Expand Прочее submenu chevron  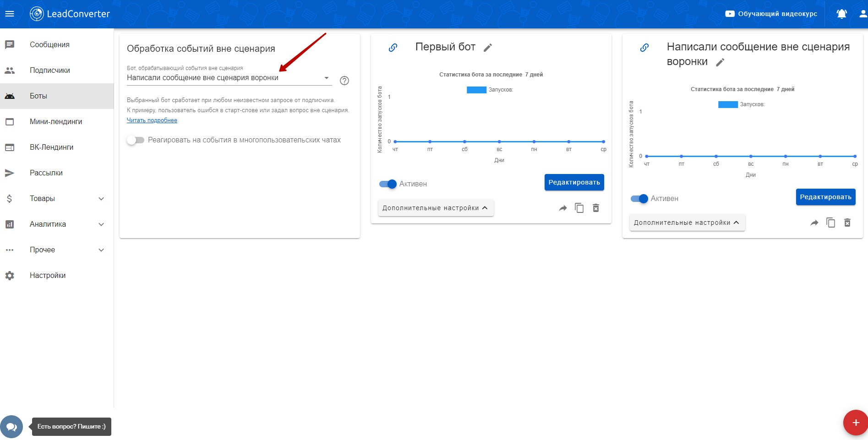coord(102,250)
